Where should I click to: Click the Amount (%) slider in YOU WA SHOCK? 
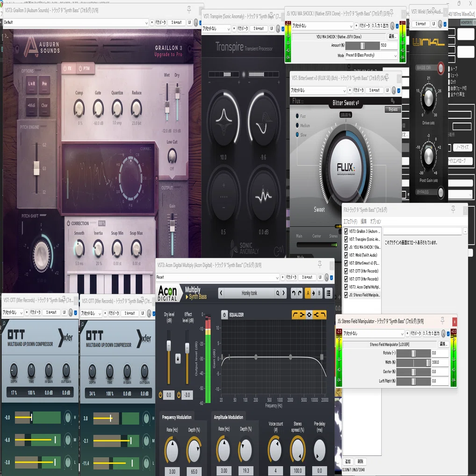(362, 45)
